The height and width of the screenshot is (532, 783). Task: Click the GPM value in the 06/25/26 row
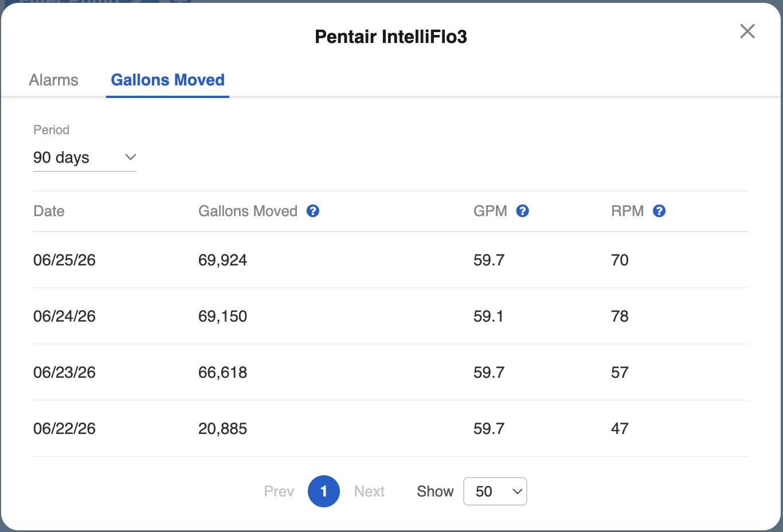489,260
